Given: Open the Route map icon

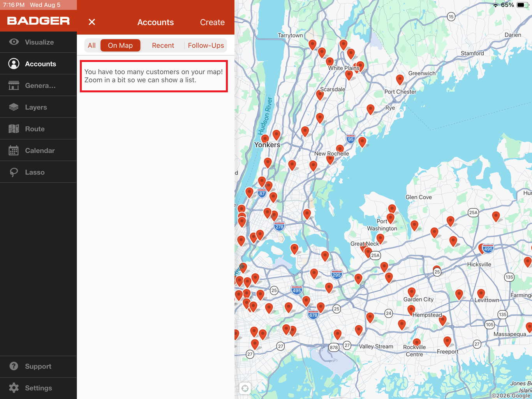Looking at the screenshot, I should 14,129.
